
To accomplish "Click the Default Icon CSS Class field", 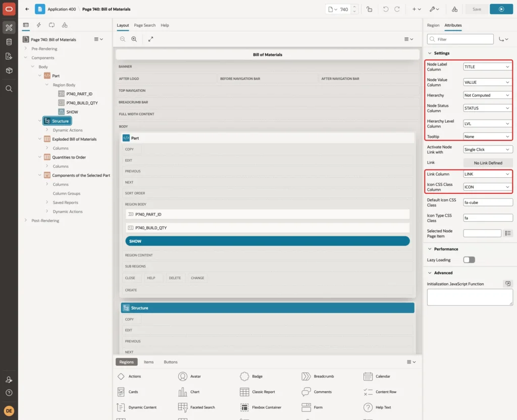I will pyautogui.click(x=488, y=202).
